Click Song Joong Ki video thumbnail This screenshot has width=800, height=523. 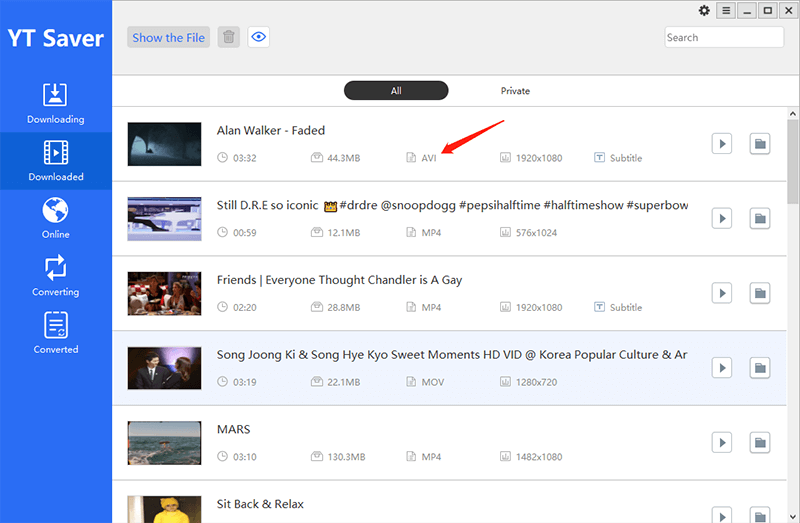click(x=164, y=368)
